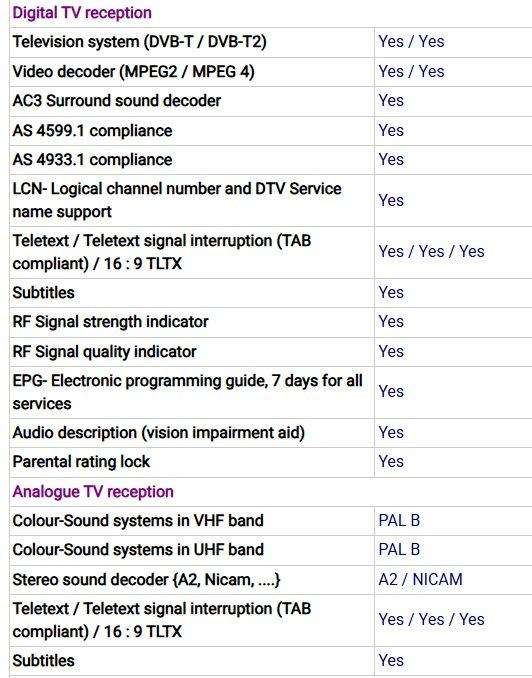Click the AS 4599.1 compliance label

(92, 131)
